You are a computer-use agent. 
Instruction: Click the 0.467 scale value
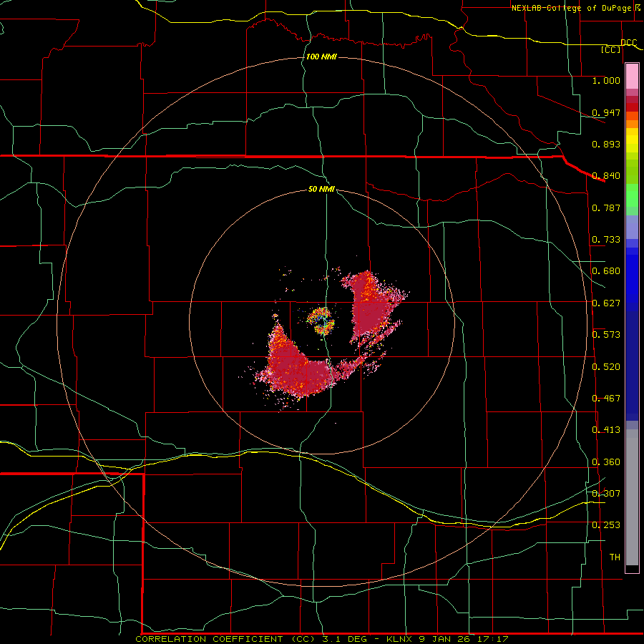[x=606, y=398]
